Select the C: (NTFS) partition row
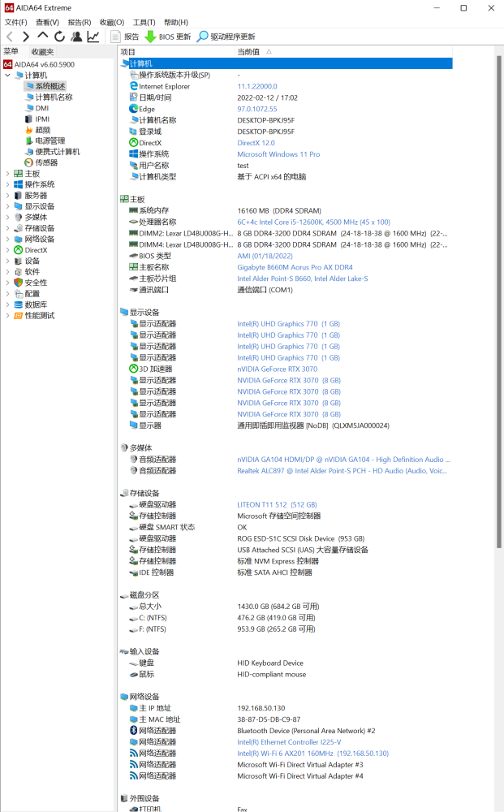This screenshot has width=504, height=812. (286, 618)
